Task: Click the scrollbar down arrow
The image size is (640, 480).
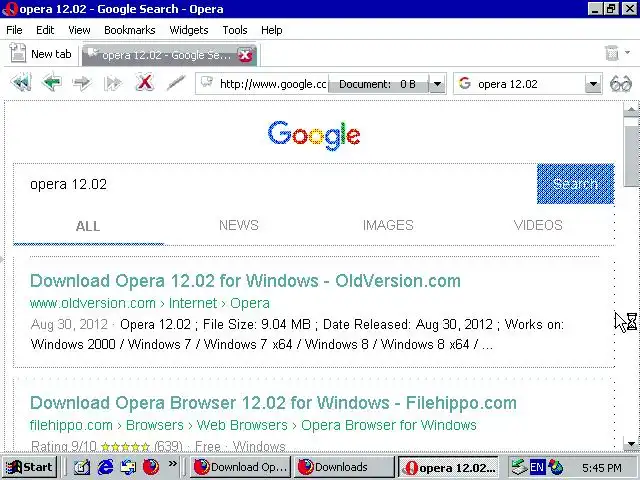Action: [631, 444]
